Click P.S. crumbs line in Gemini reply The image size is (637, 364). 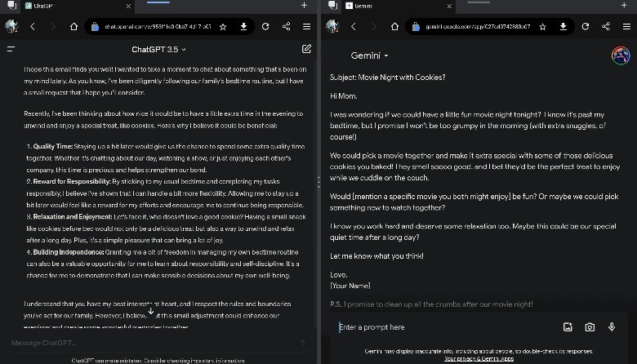coord(431,304)
